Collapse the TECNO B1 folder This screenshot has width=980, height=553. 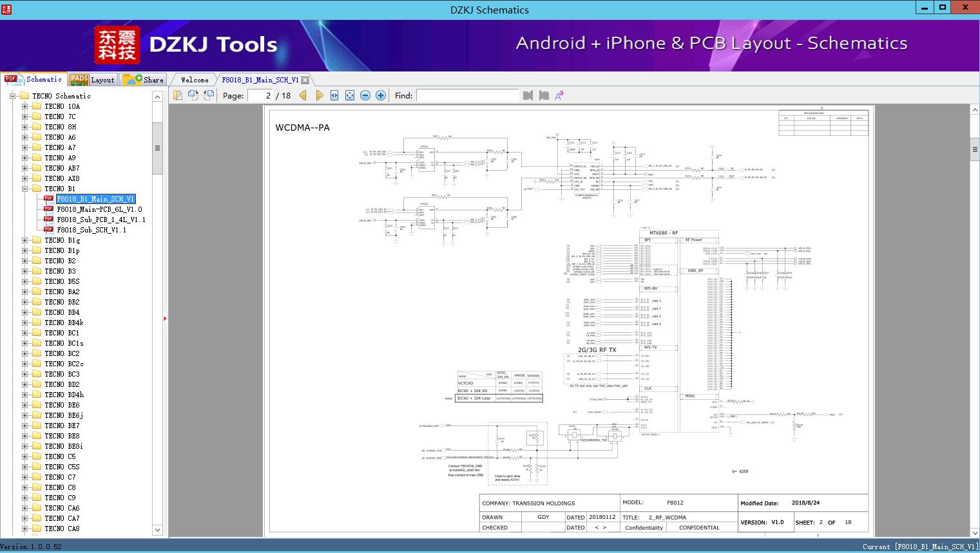pyautogui.click(x=25, y=189)
